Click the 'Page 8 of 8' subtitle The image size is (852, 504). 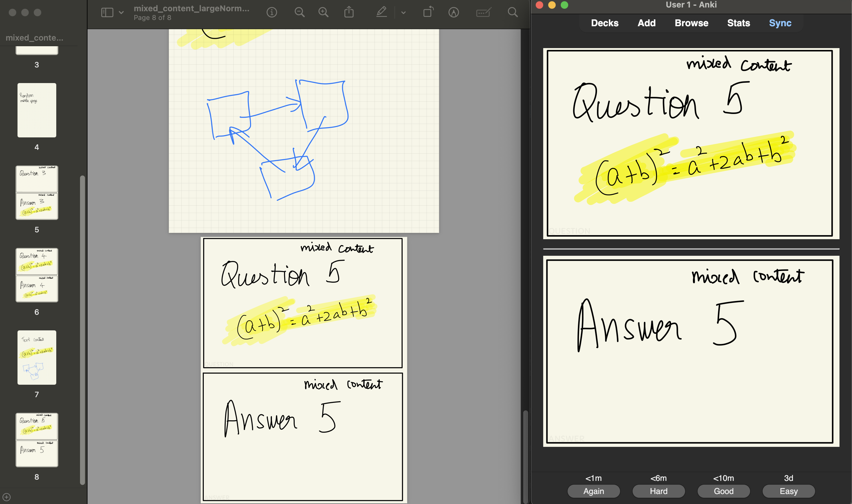tap(153, 18)
